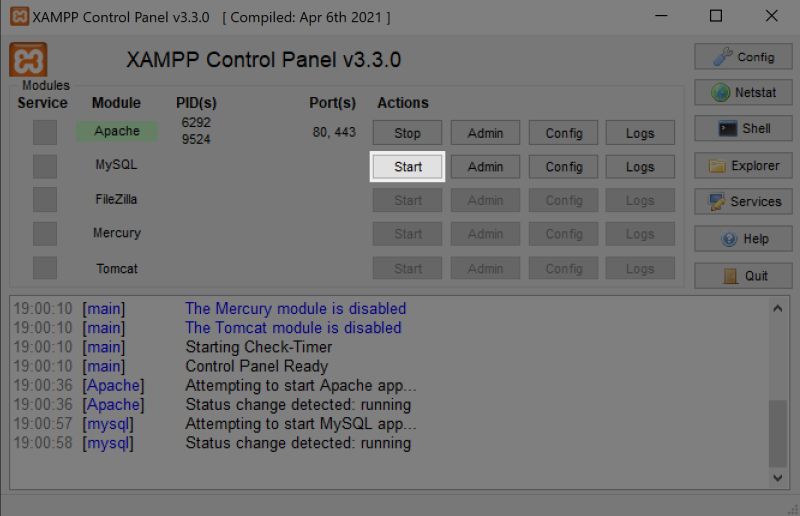
Task: Select log line 'The Tomcat module is disabled'
Action: pos(293,328)
